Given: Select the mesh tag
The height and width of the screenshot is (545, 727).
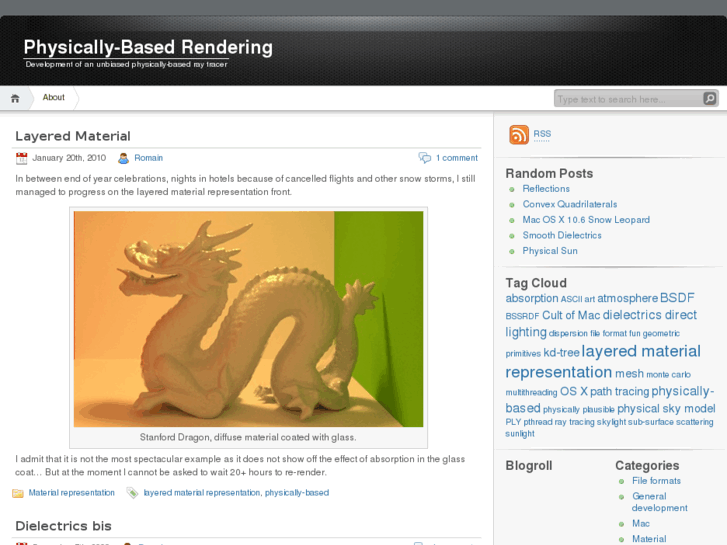Looking at the screenshot, I should click(x=629, y=373).
